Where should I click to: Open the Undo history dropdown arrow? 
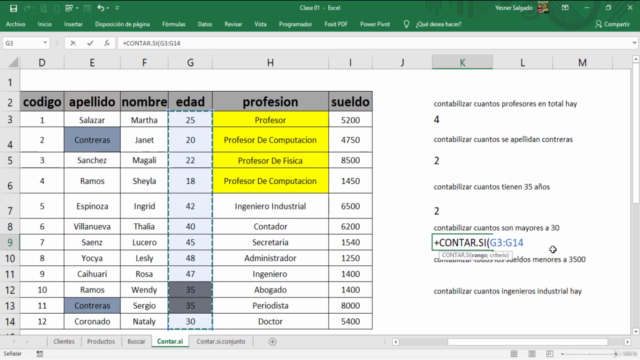point(108,8)
